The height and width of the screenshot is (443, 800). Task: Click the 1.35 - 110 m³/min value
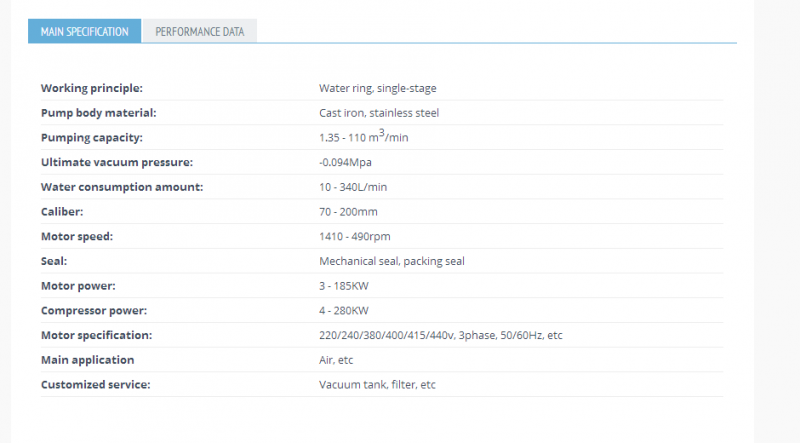point(364,136)
